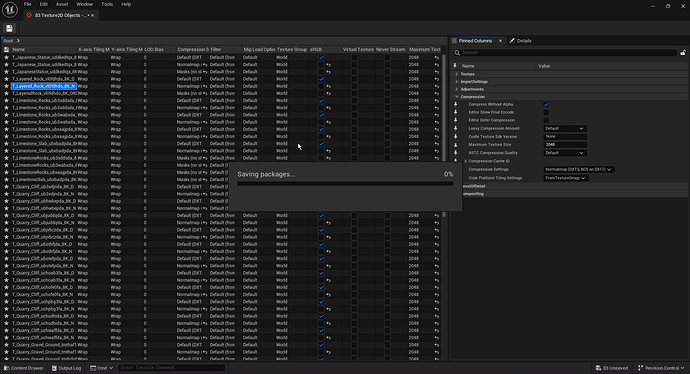Open the Tools menu
The height and width of the screenshot is (374, 690).
pyautogui.click(x=107, y=4)
